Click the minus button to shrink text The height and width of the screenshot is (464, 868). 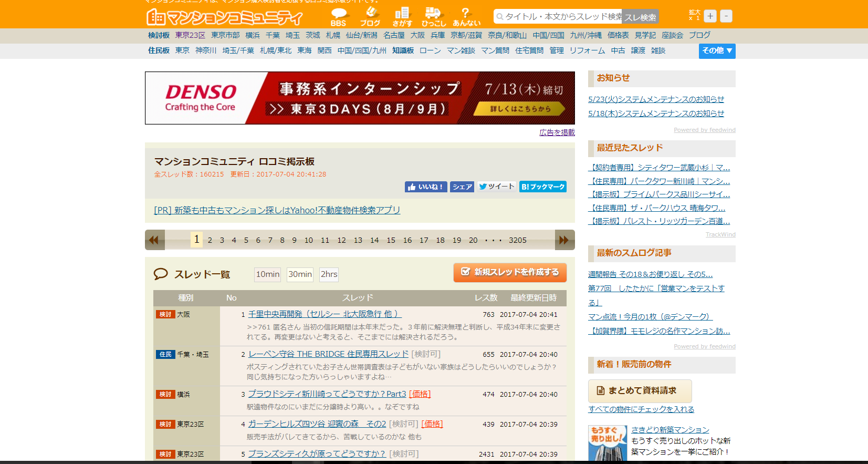click(726, 16)
